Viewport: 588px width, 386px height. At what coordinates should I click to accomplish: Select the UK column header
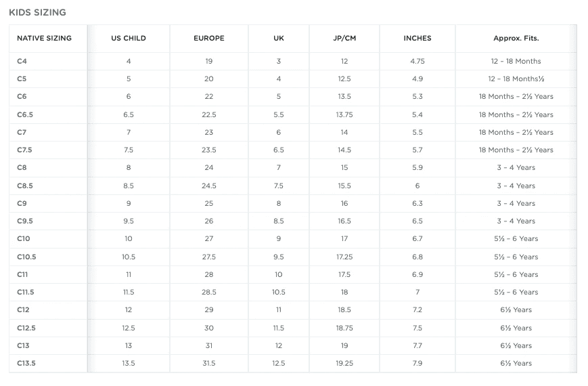pyautogui.click(x=279, y=39)
